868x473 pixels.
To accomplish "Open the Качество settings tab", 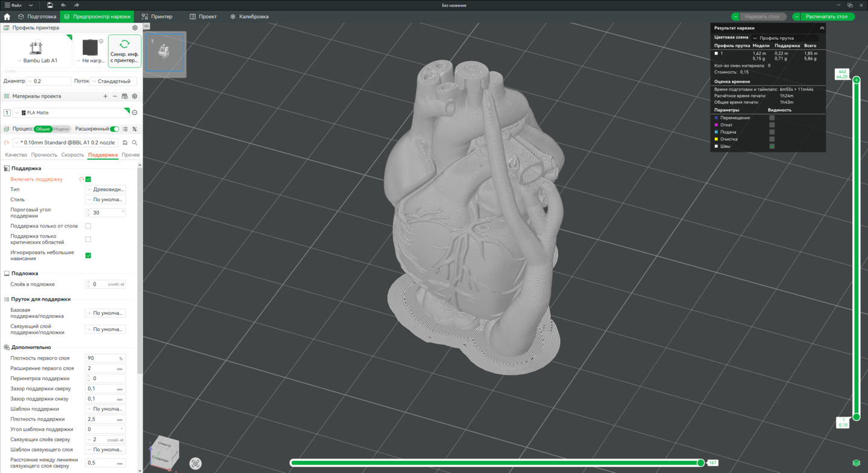I will (16, 155).
